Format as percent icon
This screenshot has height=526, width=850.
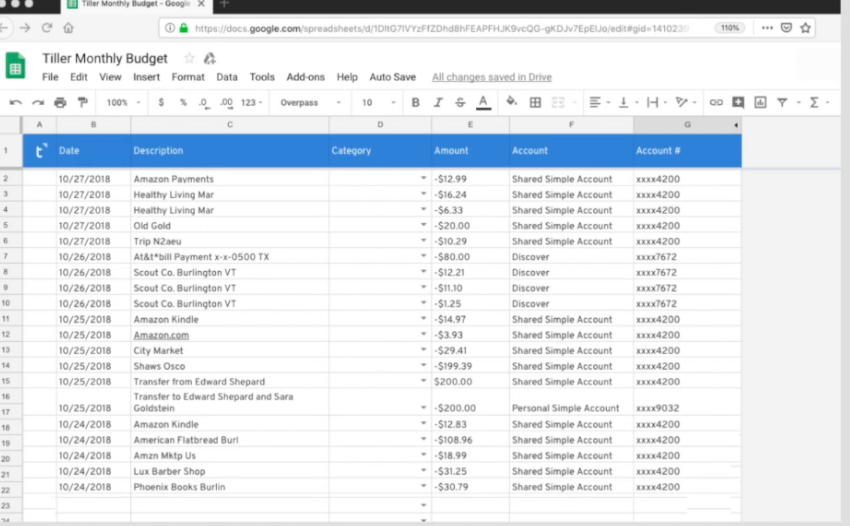point(183,102)
